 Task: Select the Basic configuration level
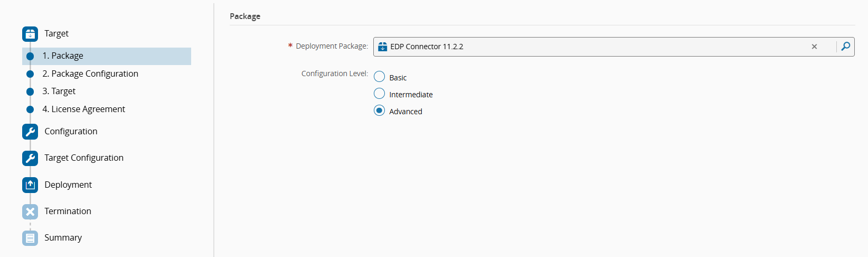coord(379,77)
